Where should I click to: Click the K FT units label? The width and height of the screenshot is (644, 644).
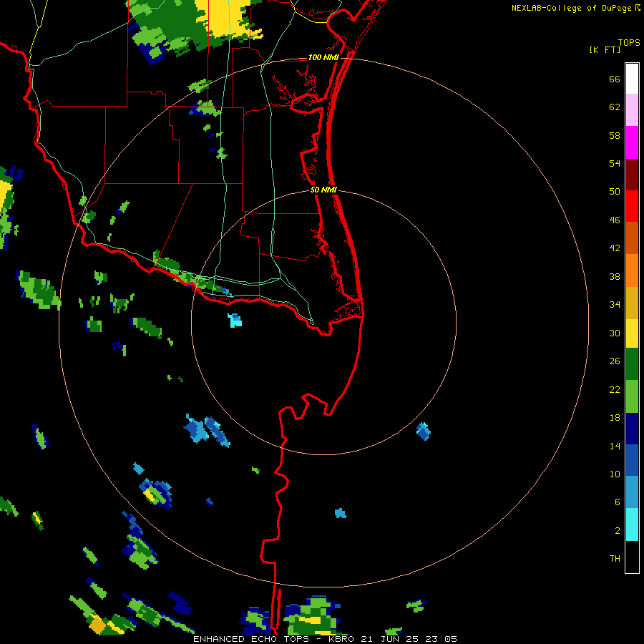(605, 49)
